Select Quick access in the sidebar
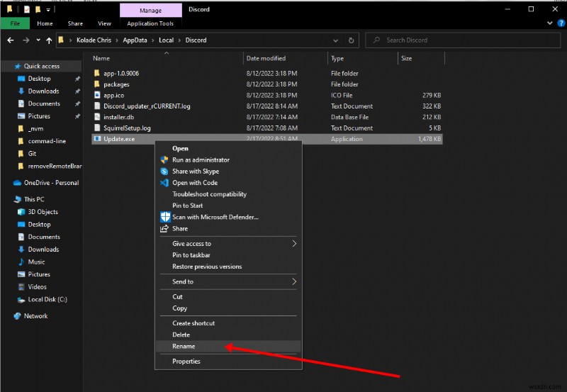 (41, 66)
